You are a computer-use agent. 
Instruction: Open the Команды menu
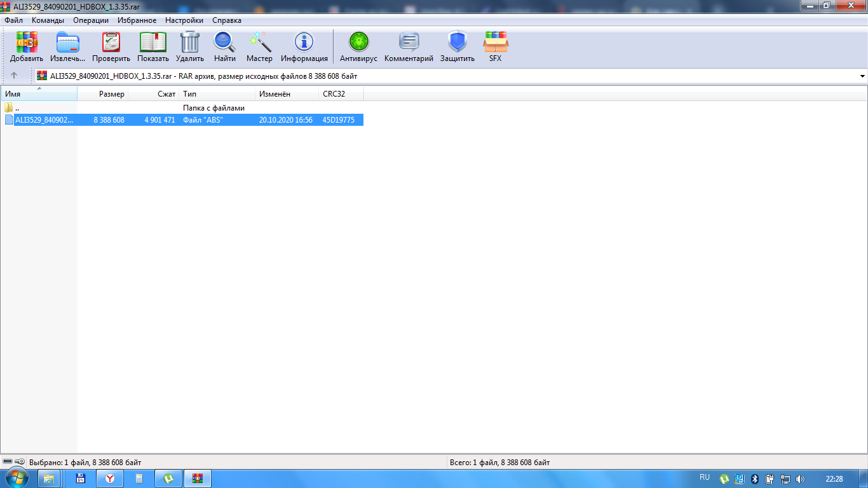tap(48, 20)
